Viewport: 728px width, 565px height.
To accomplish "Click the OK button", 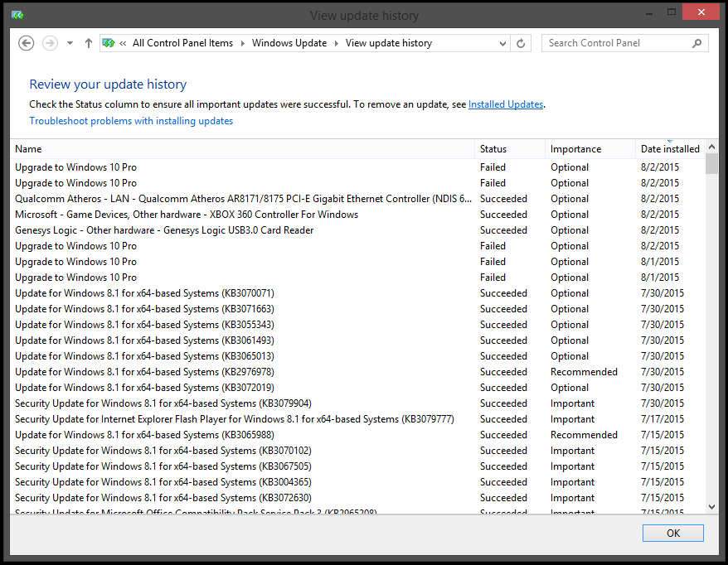I will 672,533.
